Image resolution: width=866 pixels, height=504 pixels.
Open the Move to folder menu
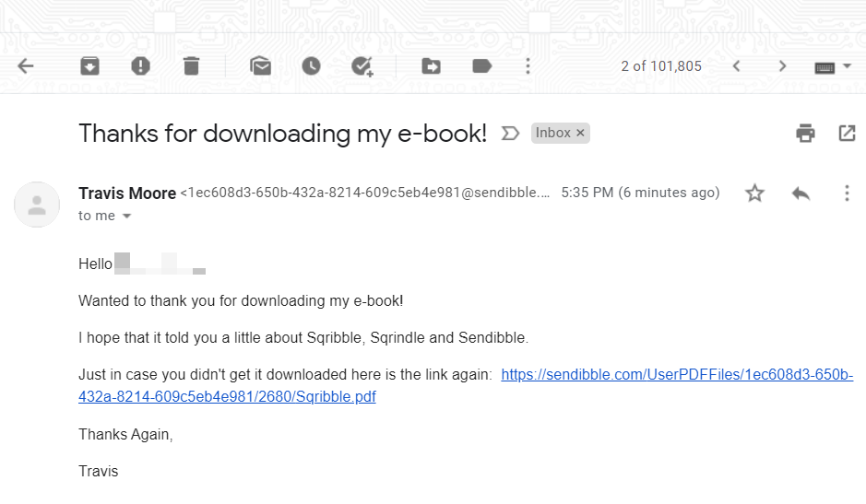(x=431, y=66)
